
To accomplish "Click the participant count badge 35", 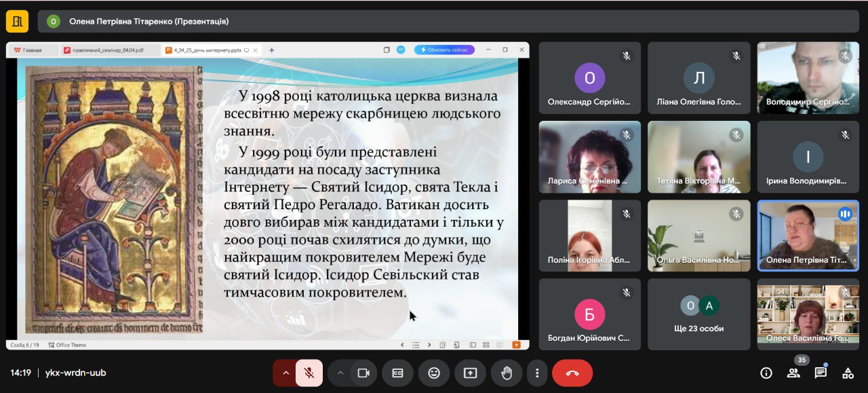I will (802, 360).
